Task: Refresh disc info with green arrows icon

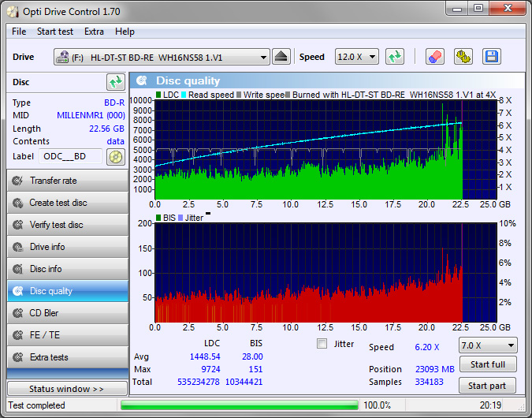Action: tap(116, 82)
